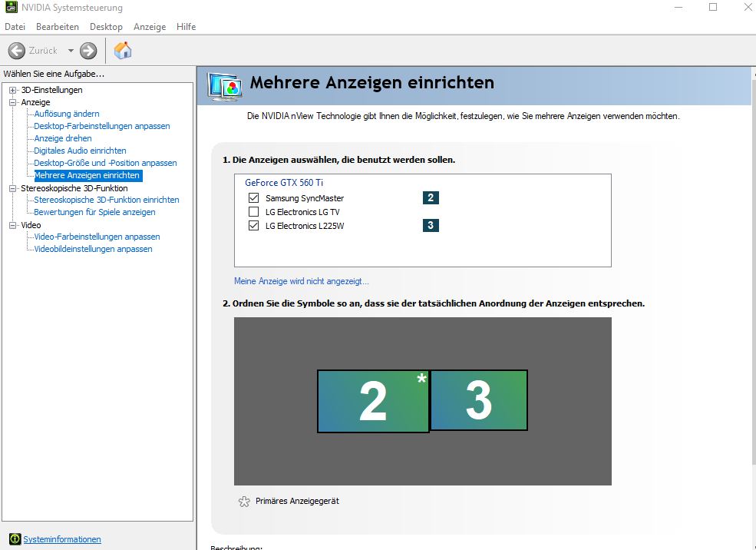Open the home start page icon
Image resolution: width=756 pixels, height=550 pixels.
(x=123, y=50)
